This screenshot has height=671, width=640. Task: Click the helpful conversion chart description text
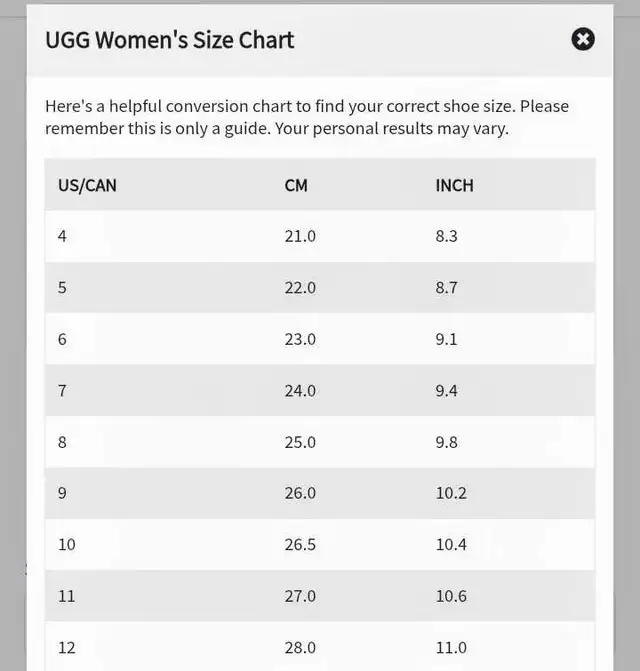point(307,117)
